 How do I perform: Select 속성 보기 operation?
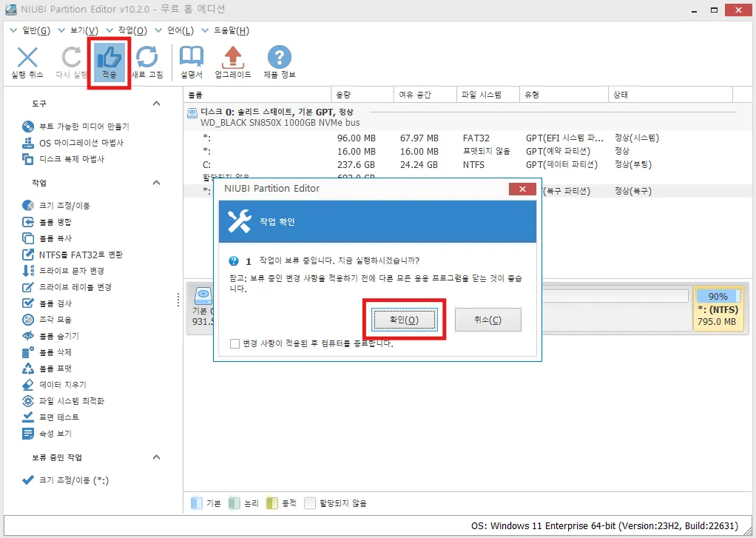point(47,434)
